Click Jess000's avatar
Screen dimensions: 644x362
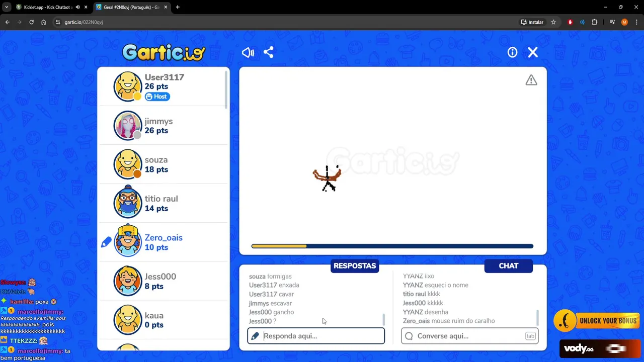click(128, 281)
